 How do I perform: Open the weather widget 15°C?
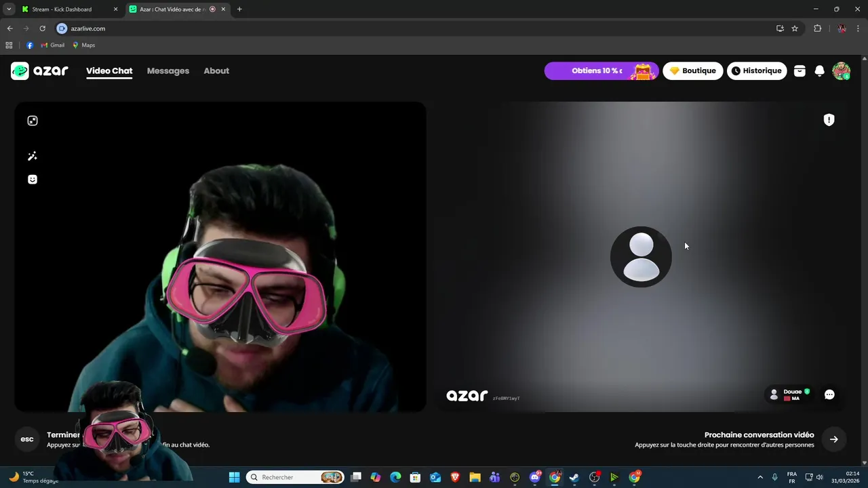tap(34, 477)
